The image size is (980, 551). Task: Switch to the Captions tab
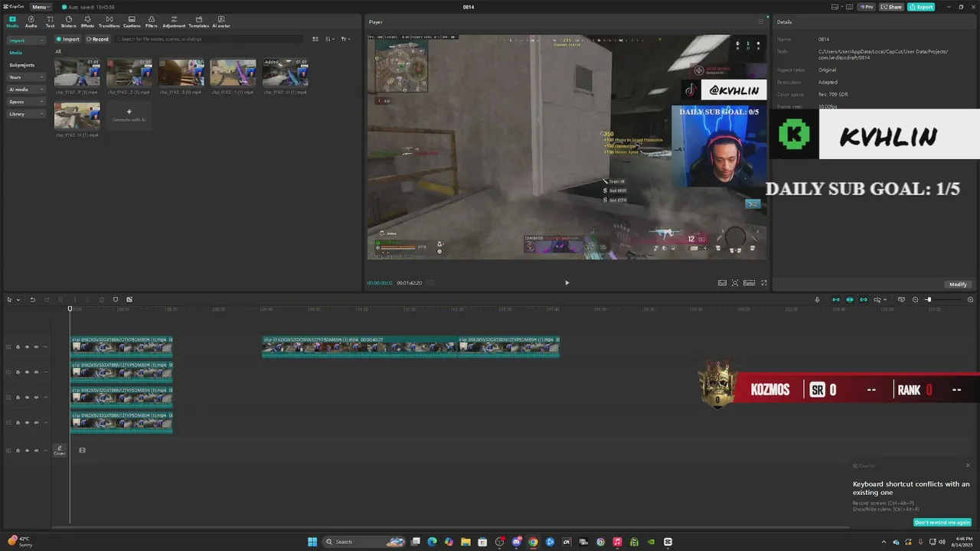[x=132, y=21]
